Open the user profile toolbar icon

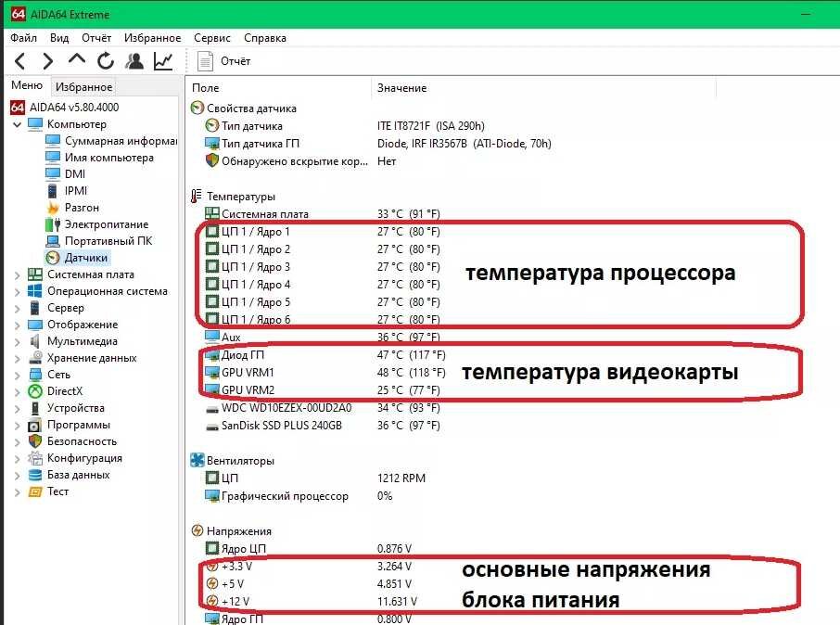[x=134, y=61]
